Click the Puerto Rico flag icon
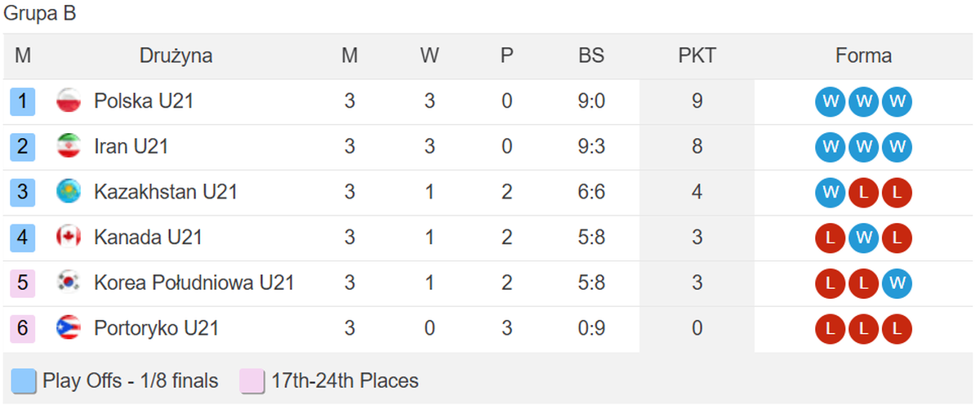Viewport: 980px width, 414px height. click(69, 328)
